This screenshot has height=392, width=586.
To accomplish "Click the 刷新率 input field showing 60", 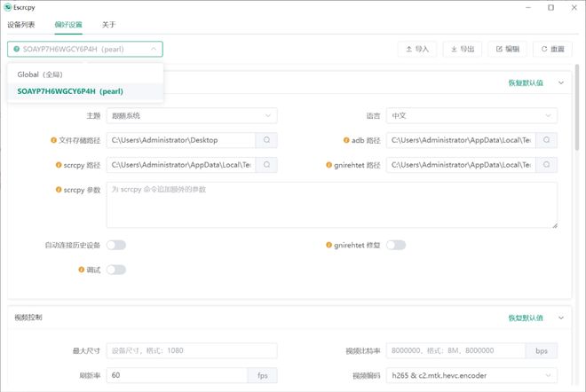I will pyautogui.click(x=177, y=375).
